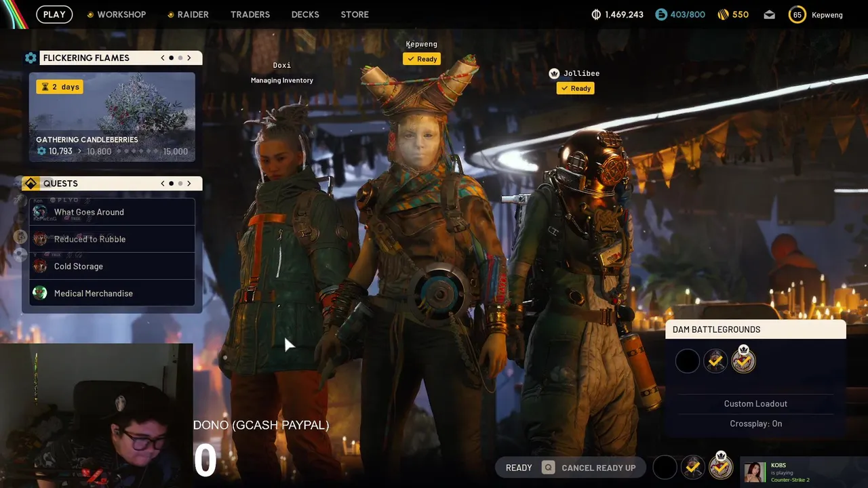Viewport: 868px width, 488px height.
Task: Click the Flickering Flames page indicator dots
Action: (x=176, y=58)
